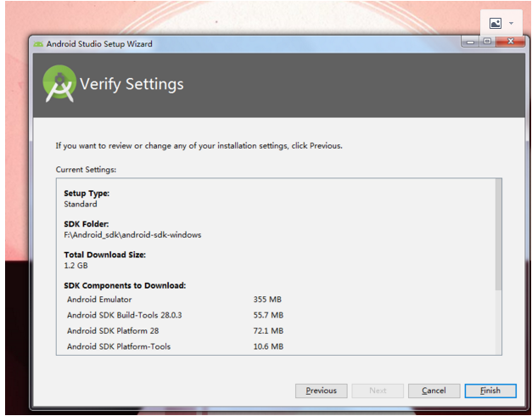Click the settings list vertical scrollbar thumb
Screen dimensions: 532x416
pyautogui.click(x=498, y=234)
